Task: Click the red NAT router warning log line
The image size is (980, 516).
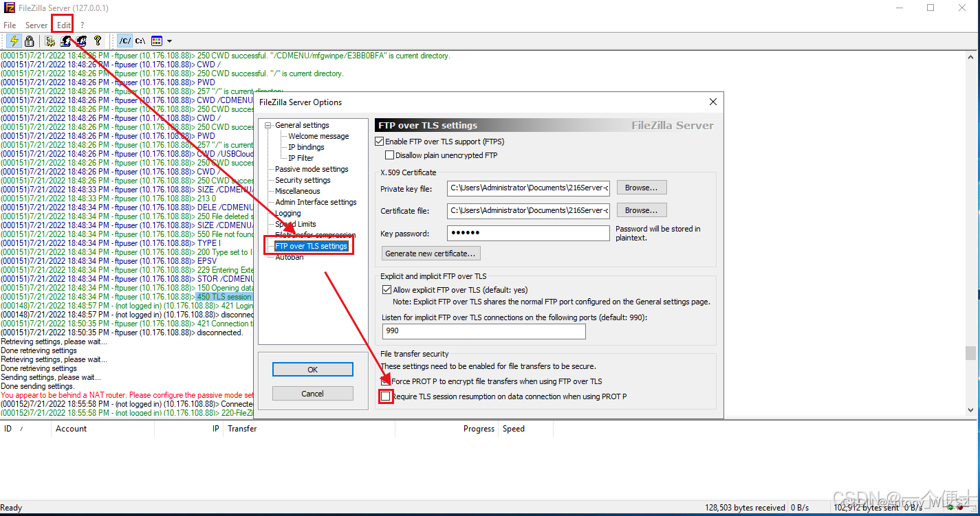Action: coord(127,395)
